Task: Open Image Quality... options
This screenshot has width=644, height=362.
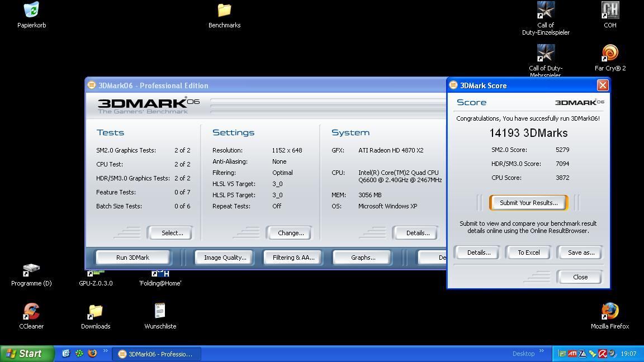Action: [x=225, y=258]
